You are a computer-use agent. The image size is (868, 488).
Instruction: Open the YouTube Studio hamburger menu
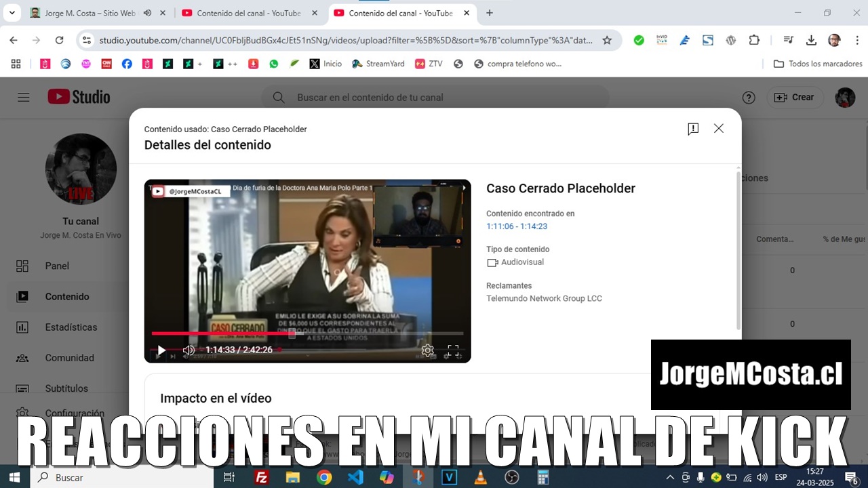[x=24, y=98]
